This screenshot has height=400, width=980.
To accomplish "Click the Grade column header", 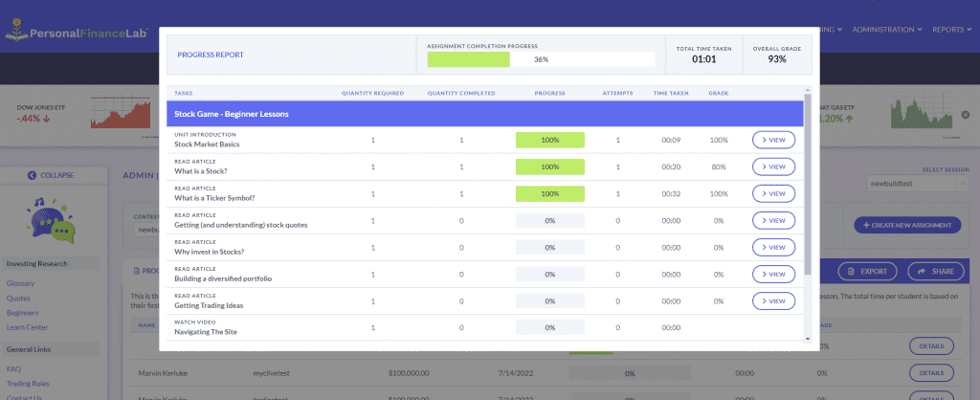I will pyautogui.click(x=718, y=93).
